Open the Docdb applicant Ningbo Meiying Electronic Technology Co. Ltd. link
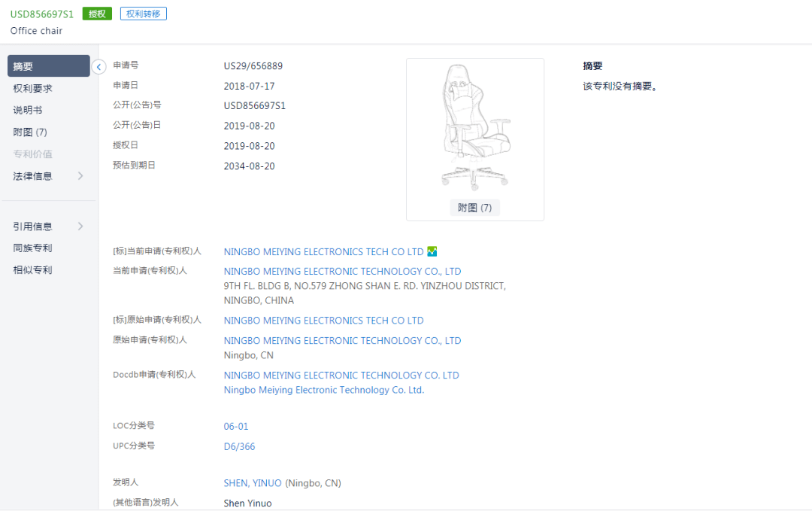This screenshot has width=812, height=511. pos(324,390)
